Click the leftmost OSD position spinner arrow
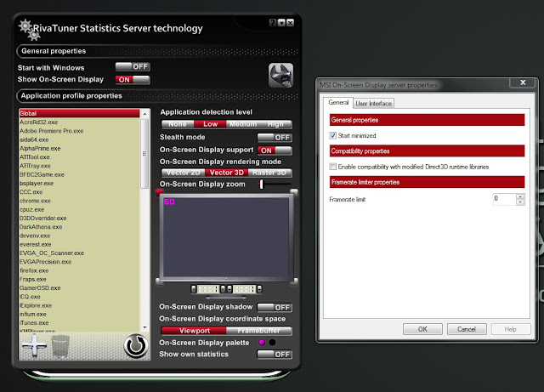Screen dimensions: 544x392 pyautogui.click(x=194, y=289)
